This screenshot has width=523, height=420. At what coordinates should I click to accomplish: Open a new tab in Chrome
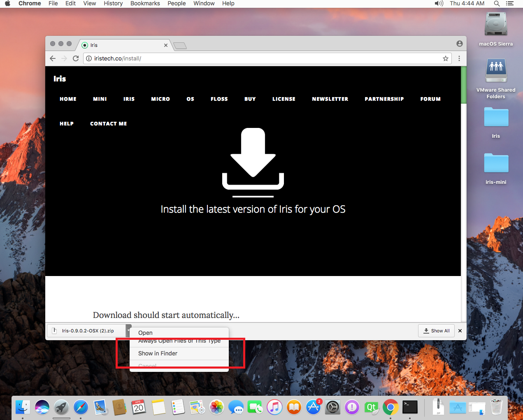click(180, 45)
